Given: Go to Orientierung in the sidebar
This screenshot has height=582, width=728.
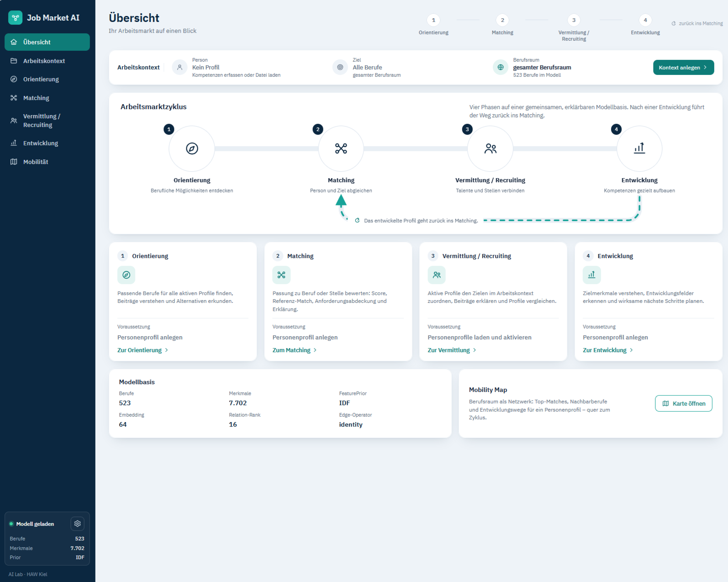Looking at the screenshot, I should pos(47,79).
